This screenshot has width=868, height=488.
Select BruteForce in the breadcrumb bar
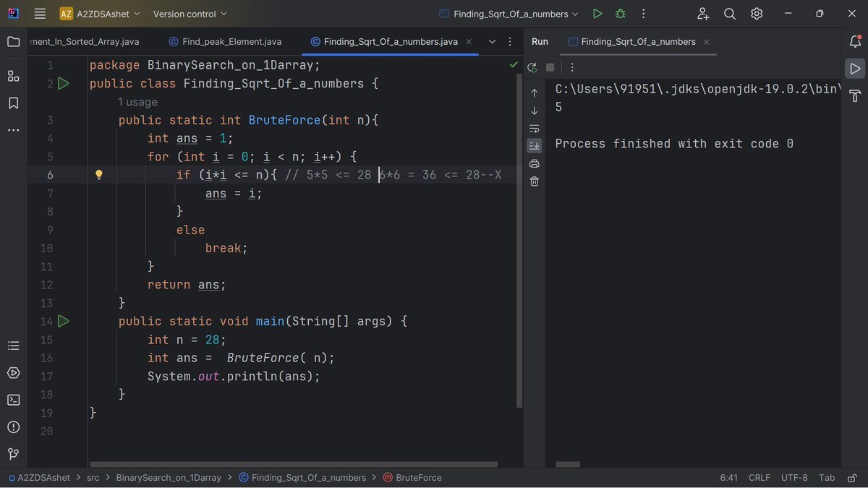[x=419, y=477]
